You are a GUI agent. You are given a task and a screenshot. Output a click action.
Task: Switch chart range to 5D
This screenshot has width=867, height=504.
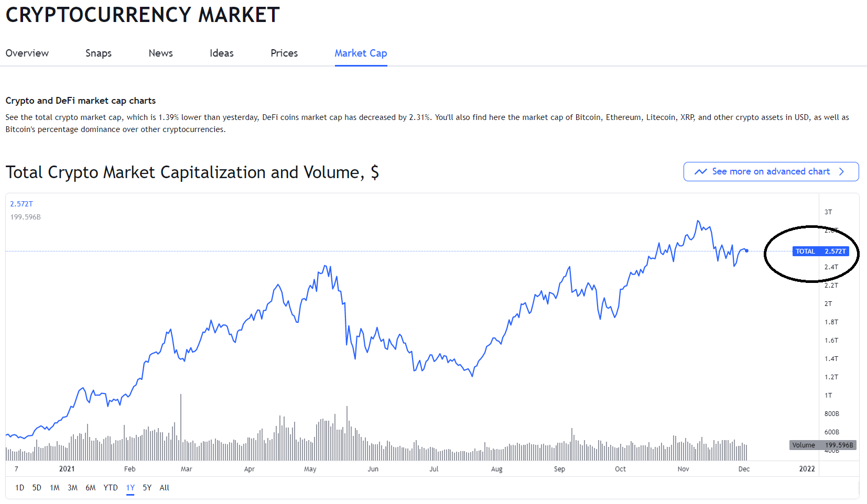coord(37,488)
